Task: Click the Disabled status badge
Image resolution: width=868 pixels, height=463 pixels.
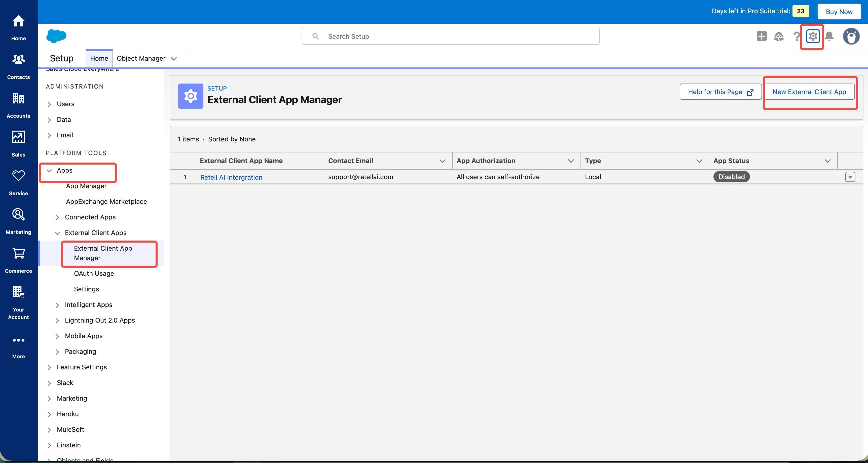Action: pos(732,177)
